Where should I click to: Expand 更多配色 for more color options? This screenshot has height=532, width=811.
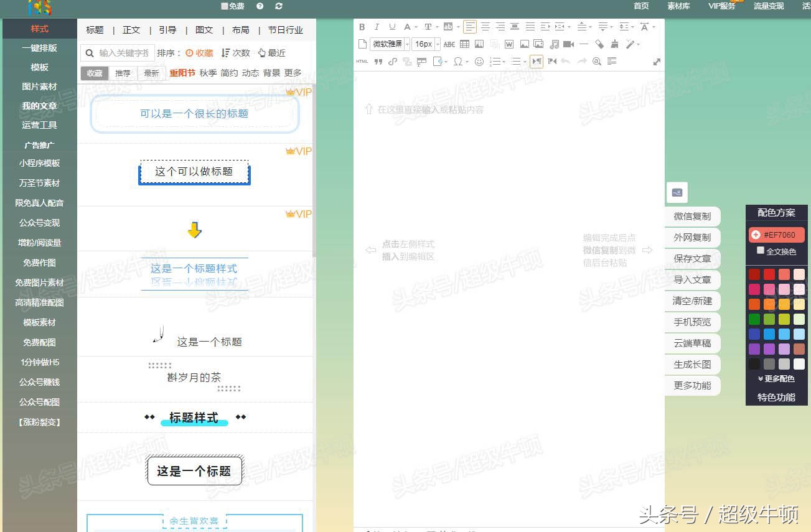pyautogui.click(x=776, y=378)
